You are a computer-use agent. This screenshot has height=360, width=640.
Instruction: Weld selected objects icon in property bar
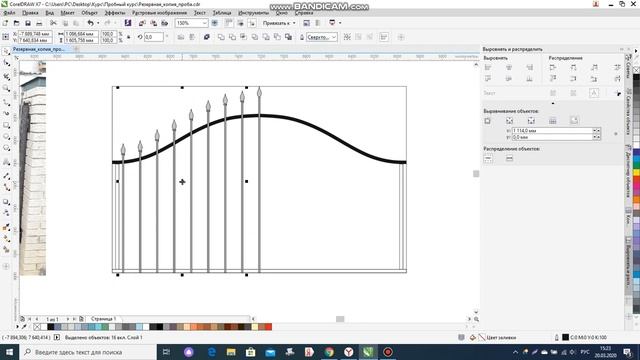pos(221,37)
